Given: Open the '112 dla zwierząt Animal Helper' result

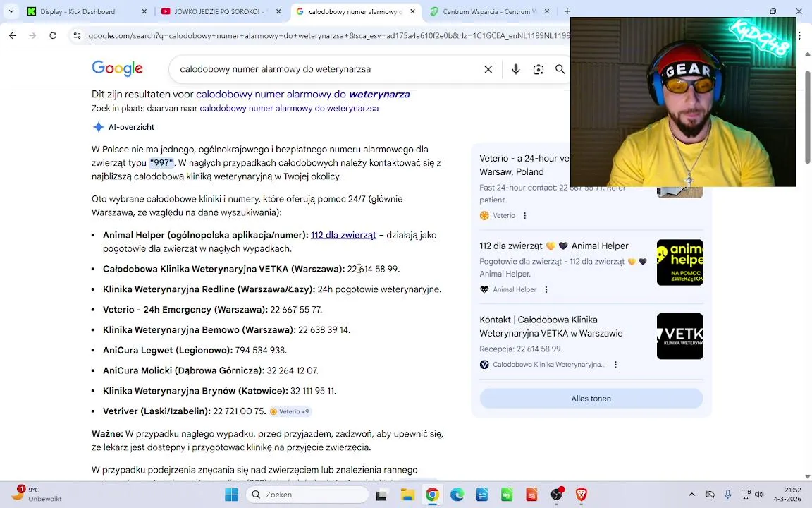Looking at the screenshot, I should 553,246.
